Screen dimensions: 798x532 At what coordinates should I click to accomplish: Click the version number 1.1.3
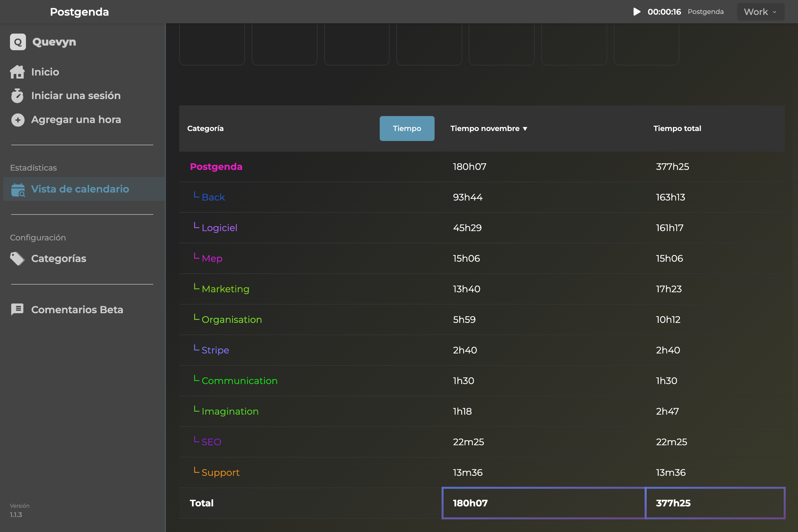16,515
